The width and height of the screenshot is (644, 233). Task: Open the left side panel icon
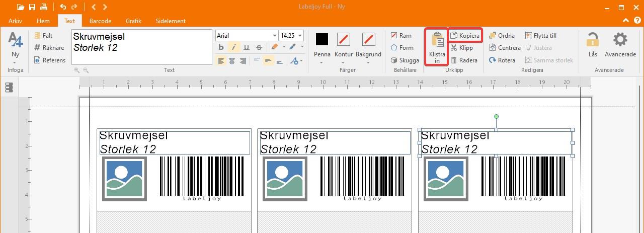click(x=9, y=88)
